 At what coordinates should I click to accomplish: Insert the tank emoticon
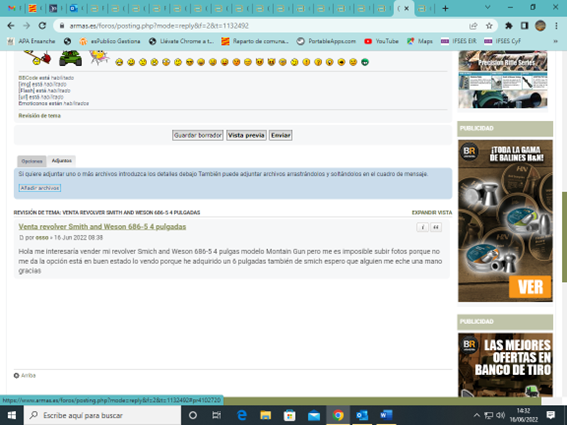71,58
